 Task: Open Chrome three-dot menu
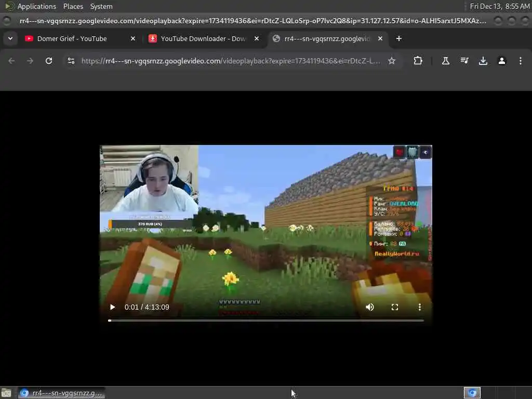521,61
